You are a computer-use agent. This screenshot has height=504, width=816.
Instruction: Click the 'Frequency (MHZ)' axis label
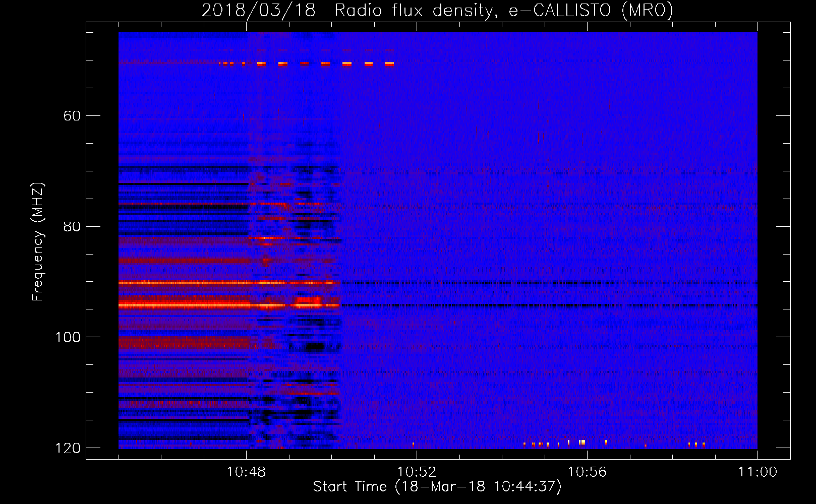(38, 242)
